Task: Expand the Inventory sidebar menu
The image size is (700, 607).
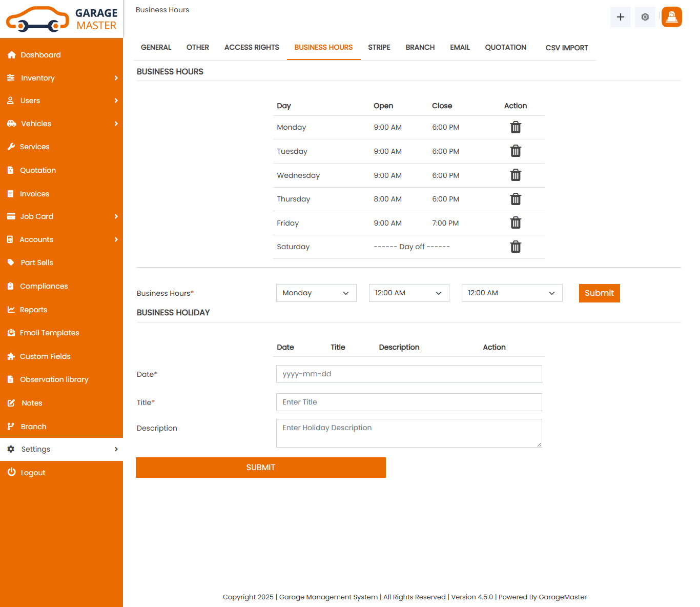Action: click(x=61, y=78)
